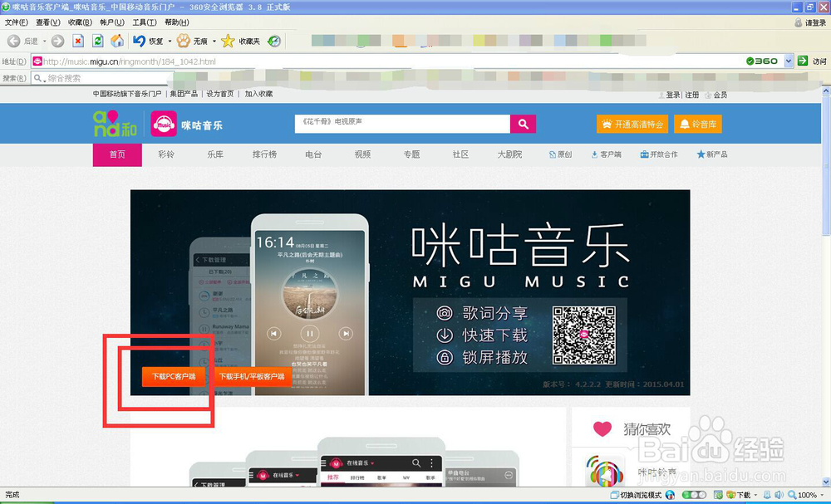Click the 注册 register link
The image size is (831, 504).
click(691, 95)
